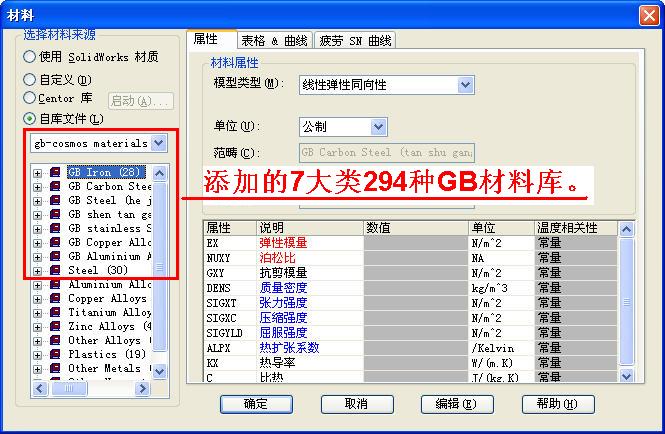Click the 'SIGXT' property name
The height and width of the screenshot is (434, 665).
click(x=221, y=303)
